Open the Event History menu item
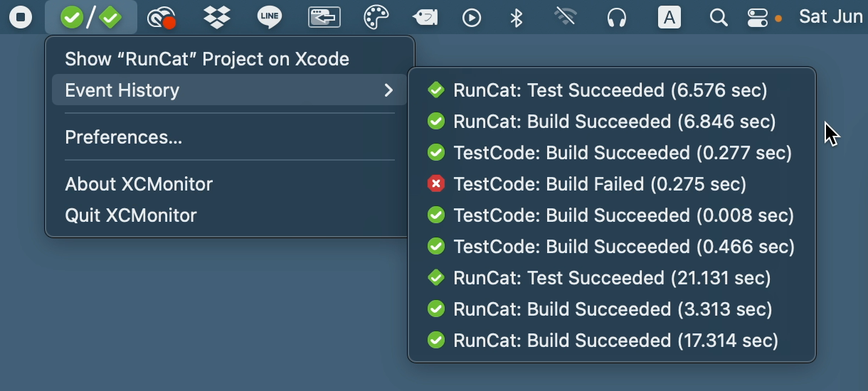Screen dimensions: 868x391 pyautogui.click(x=229, y=90)
